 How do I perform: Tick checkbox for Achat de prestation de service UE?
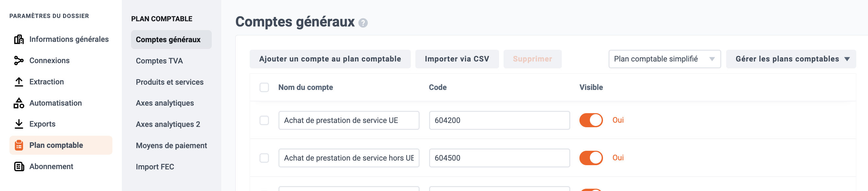(x=264, y=120)
